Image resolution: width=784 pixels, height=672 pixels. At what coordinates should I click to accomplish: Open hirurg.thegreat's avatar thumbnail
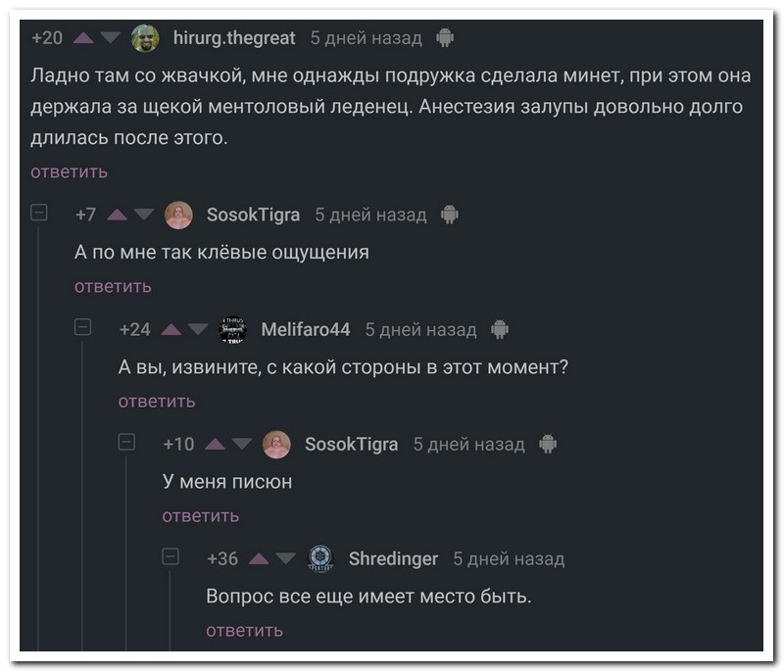click(145, 38)
